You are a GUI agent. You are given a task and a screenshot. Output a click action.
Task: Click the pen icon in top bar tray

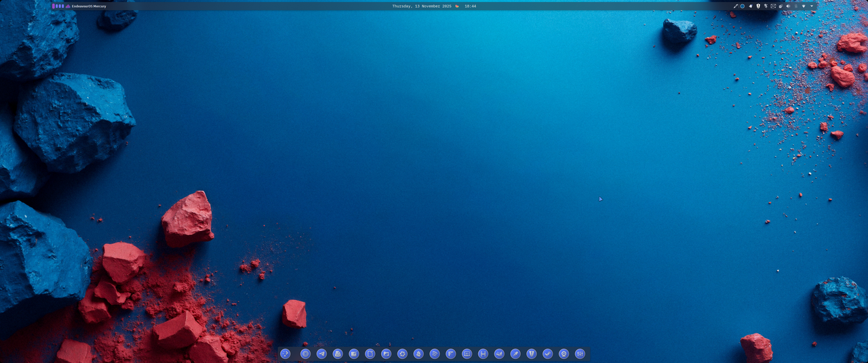(x=736, y=6)
